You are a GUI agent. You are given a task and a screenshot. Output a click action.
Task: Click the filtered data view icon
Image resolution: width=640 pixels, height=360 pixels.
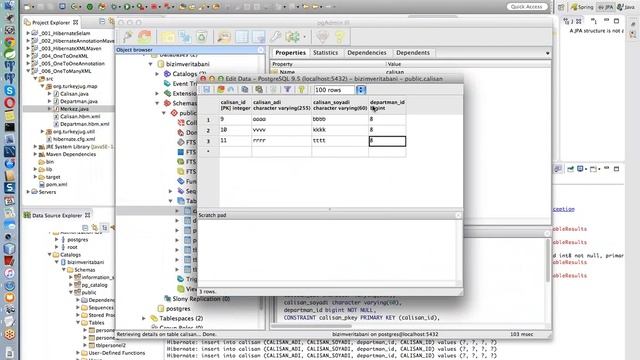(259, 37)
